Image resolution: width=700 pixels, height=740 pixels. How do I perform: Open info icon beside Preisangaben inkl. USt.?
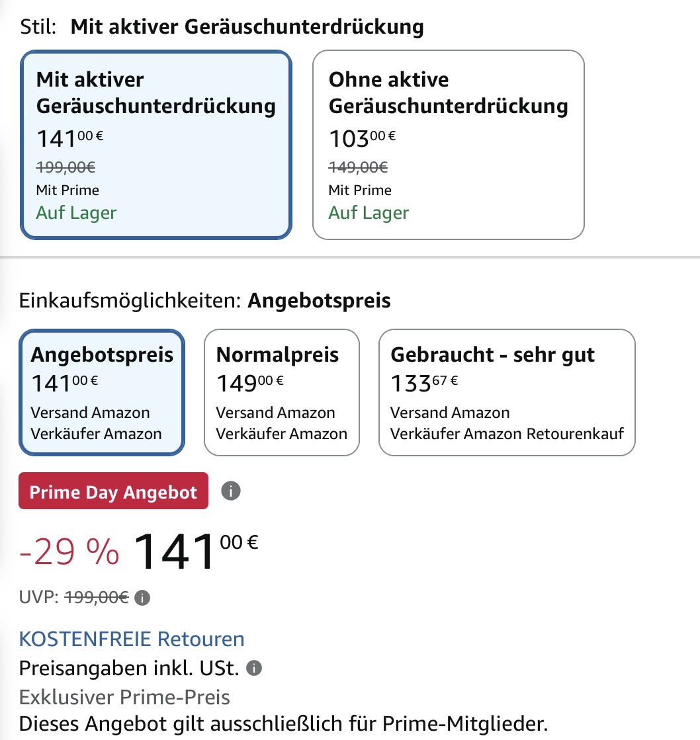254,669
